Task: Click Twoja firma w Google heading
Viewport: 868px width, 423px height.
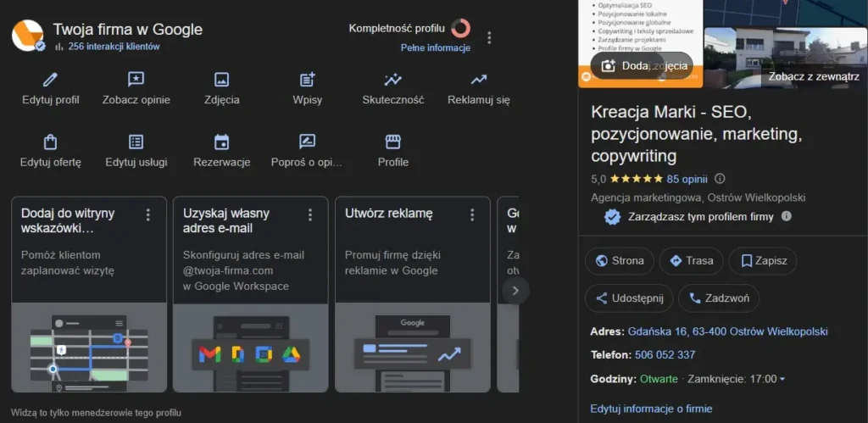Action: tap(128, 30)
